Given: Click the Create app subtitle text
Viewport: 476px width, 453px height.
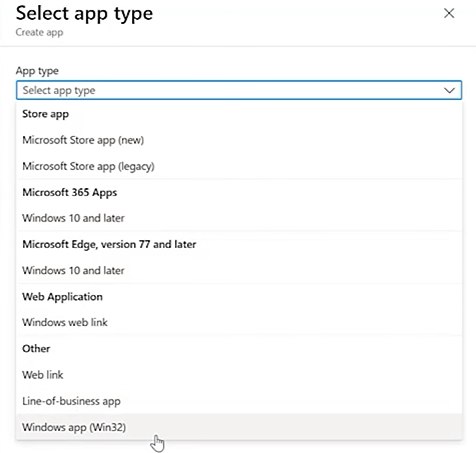Looking at the screenshot, I should click(x=39, y=32).
